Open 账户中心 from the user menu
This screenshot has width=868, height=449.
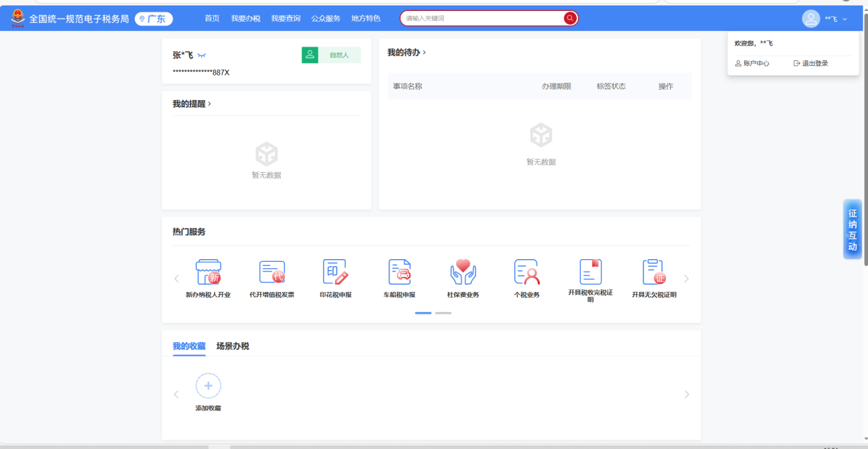coord(752,64)
